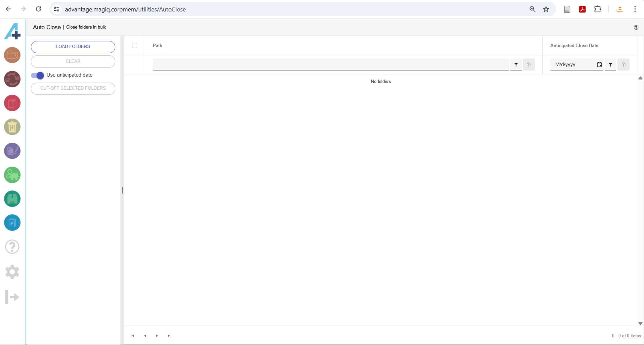
Task: Click the olive trash bin sidebar icon
Action: tap(12, 127)
